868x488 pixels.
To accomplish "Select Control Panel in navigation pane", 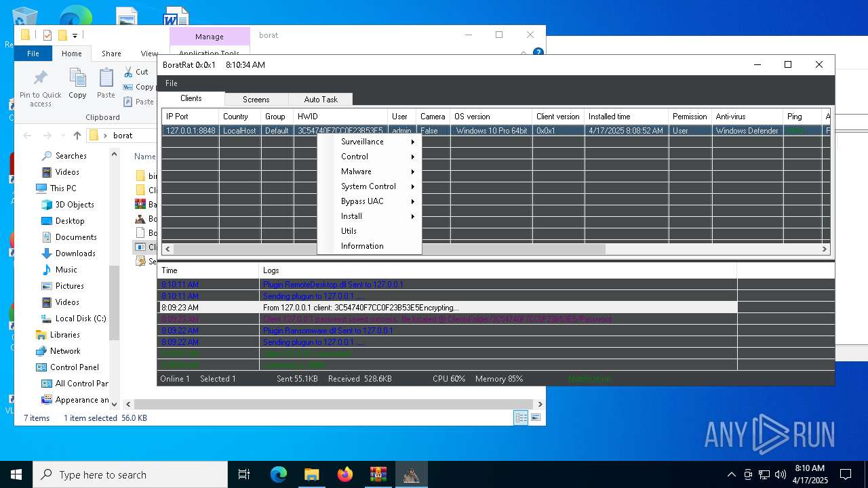I will pyautogui.click(x=75, y=367).
